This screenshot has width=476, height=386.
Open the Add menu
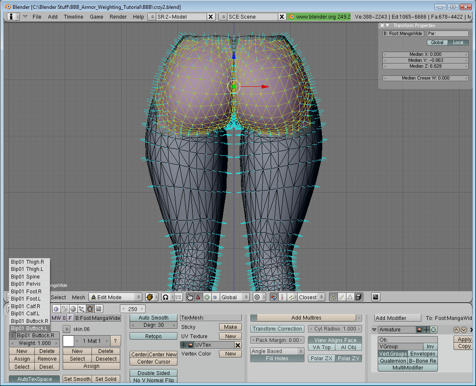pos(53,17)
